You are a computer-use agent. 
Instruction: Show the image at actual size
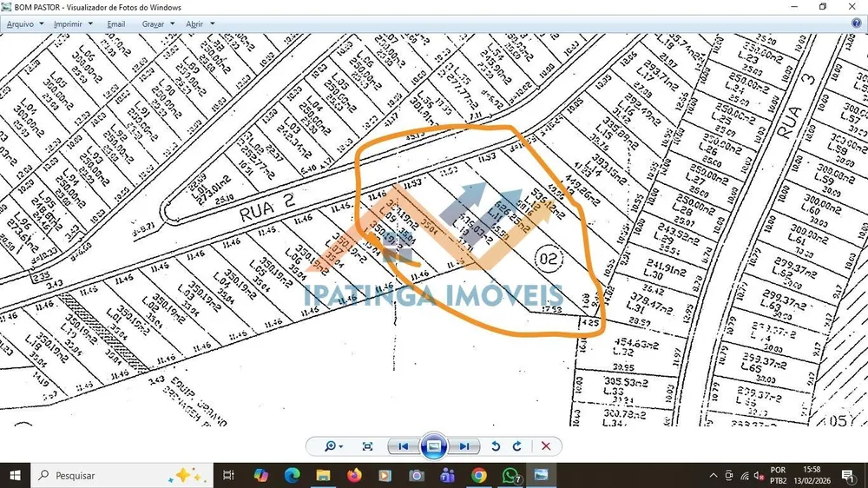[367, 446]
